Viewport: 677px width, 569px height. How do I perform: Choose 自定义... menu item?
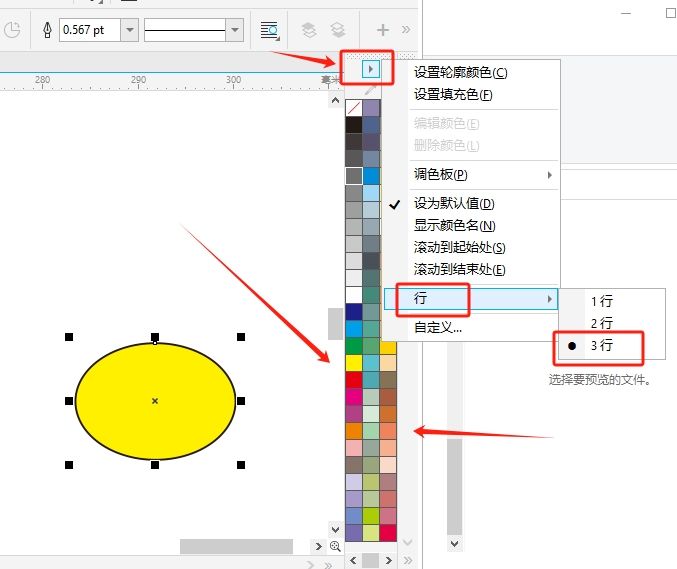pyautogui.click(x=437, y=328)
